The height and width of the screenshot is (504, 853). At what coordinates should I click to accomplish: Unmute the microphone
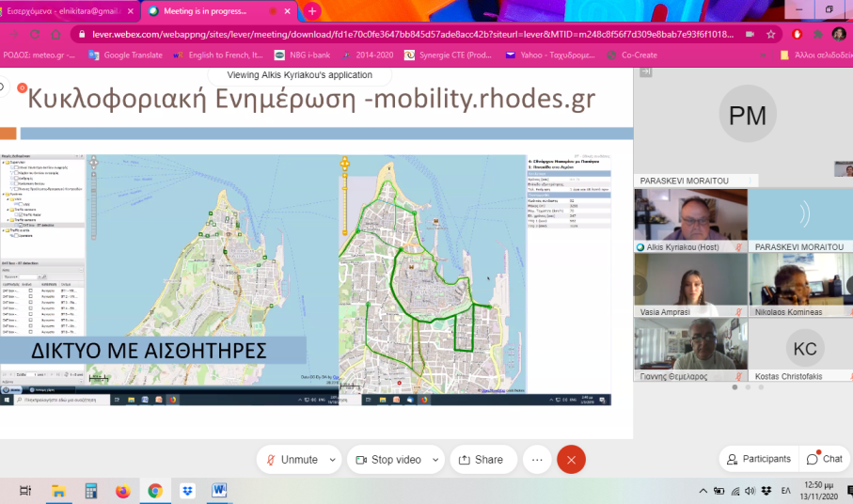click(291, 459)
